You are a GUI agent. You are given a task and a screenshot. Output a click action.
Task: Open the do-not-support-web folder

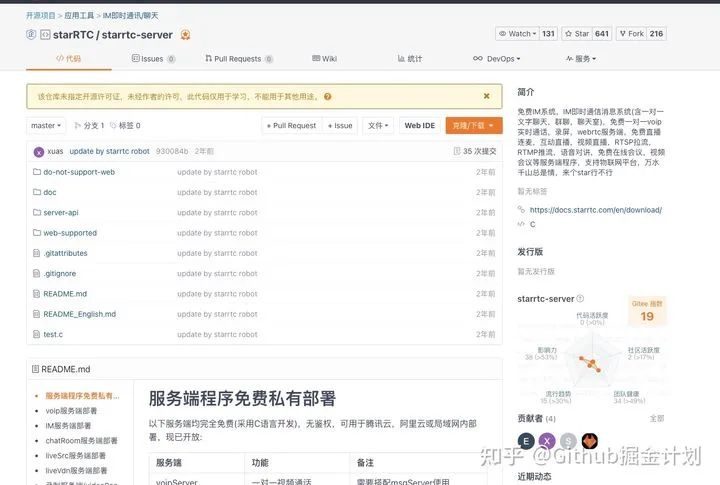click(79, 172)
